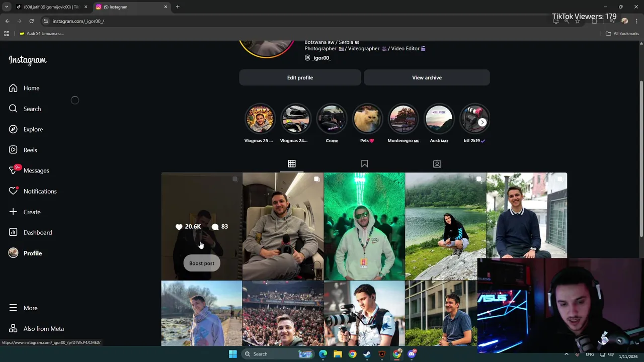Click the Instagram wordmark logo
644x362 pixels.
[x=28, y=60]
